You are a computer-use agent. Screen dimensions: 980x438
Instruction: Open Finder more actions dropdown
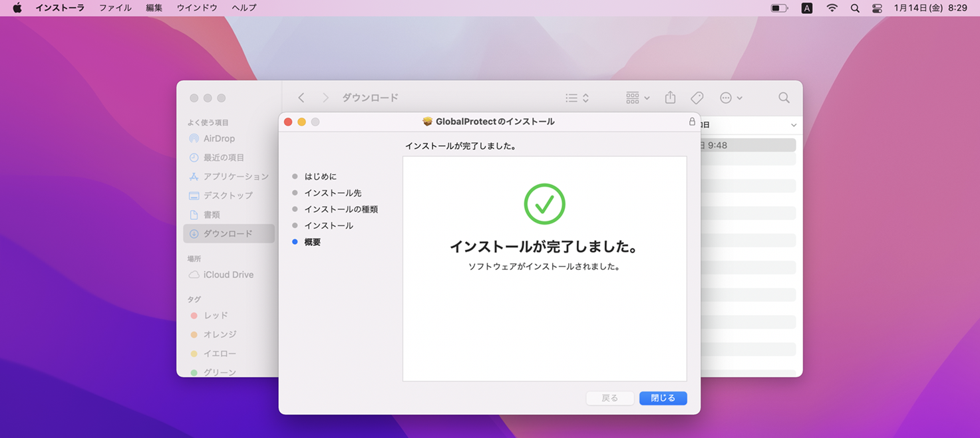point(731,98)
